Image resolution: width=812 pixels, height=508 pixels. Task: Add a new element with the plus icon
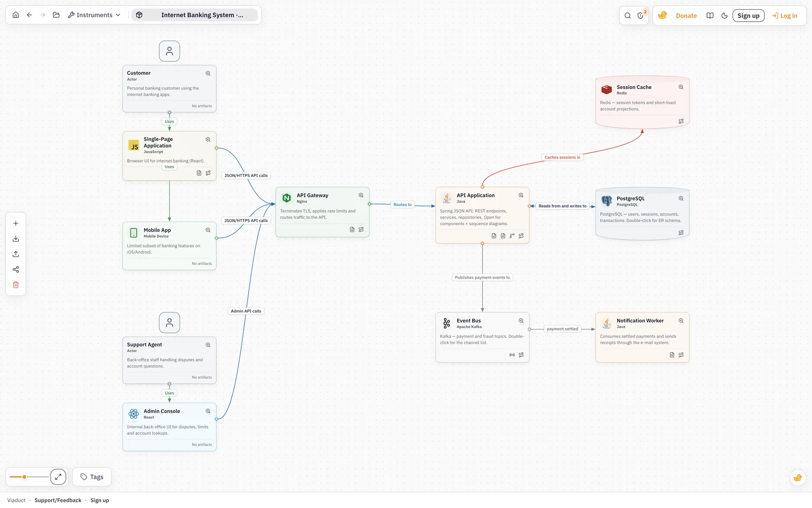pyautogui.click(x=16, y=224)
